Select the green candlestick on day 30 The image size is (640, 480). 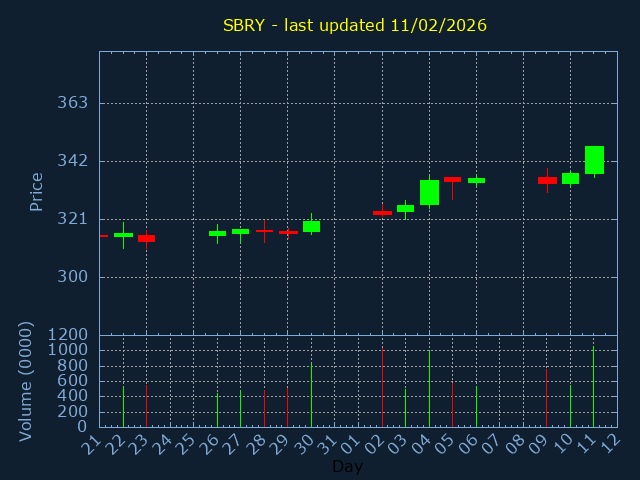coord(311,226)
